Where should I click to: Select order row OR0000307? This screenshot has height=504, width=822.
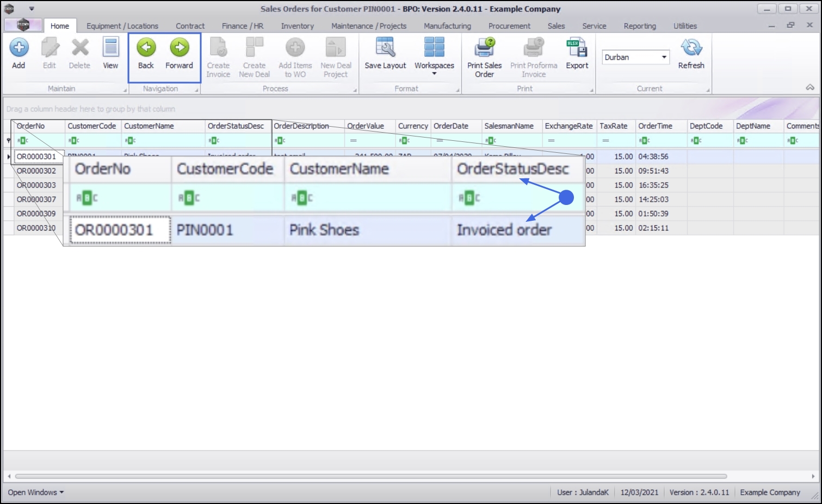[x=36, y=200]
